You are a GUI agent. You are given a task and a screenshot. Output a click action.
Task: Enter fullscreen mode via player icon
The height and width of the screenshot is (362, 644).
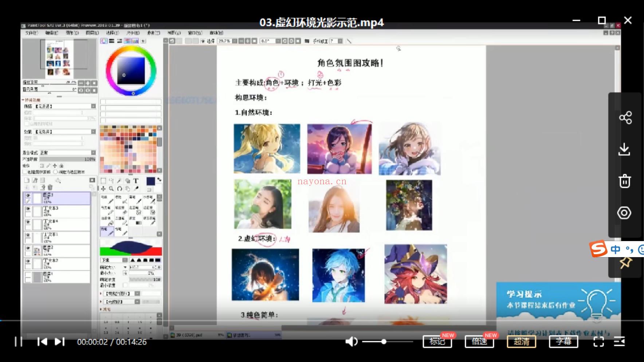[598, 342]
